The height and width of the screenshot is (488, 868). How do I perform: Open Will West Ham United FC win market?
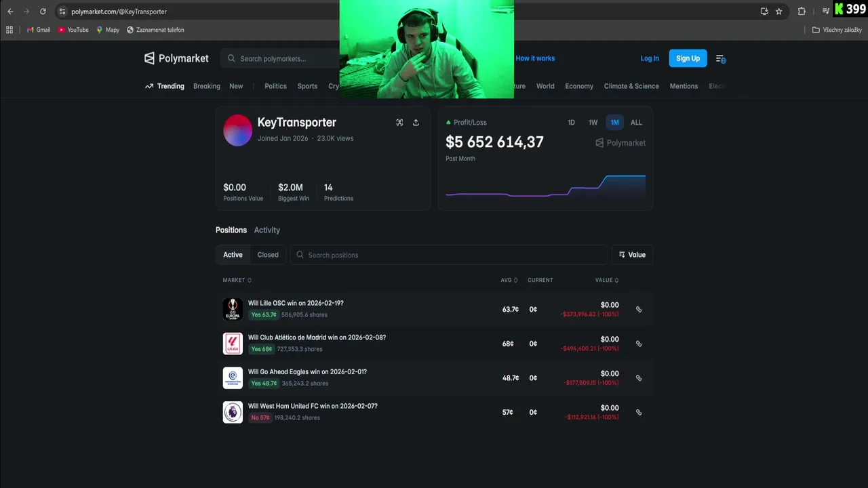(x=313, y=406)
